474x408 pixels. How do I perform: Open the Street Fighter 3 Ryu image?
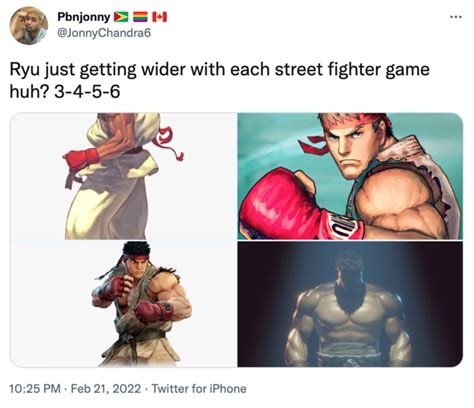[123, 176]
